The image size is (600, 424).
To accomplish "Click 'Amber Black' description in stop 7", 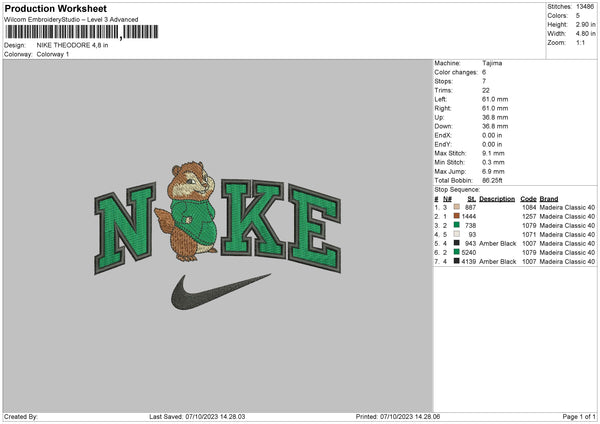I will click(x=497, y=261).
